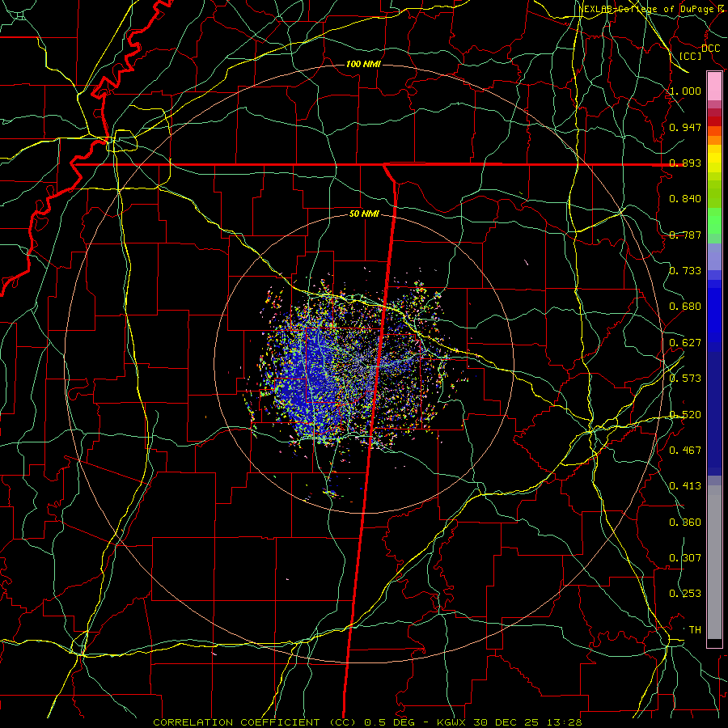Screen dimensions: 728x728
Task: Select the 0.413 legend value
Action: (685, 486)
